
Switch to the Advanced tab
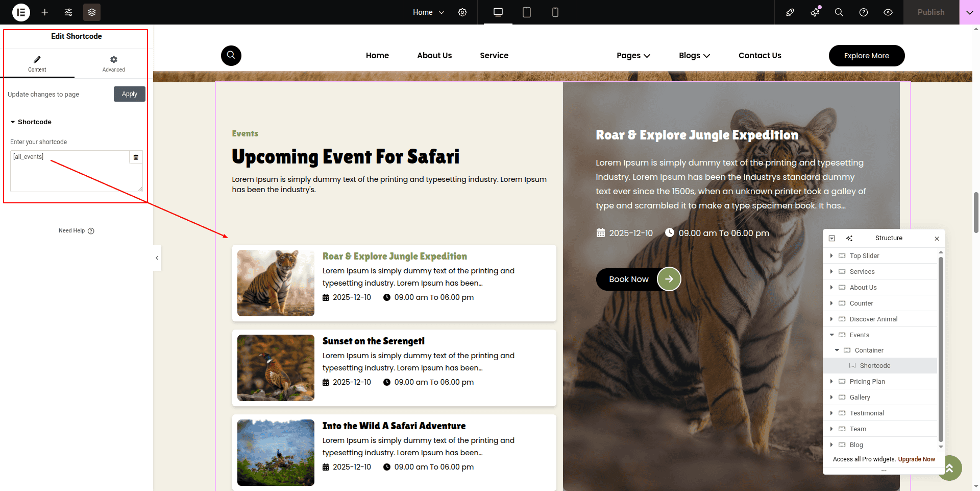(113, 64)
